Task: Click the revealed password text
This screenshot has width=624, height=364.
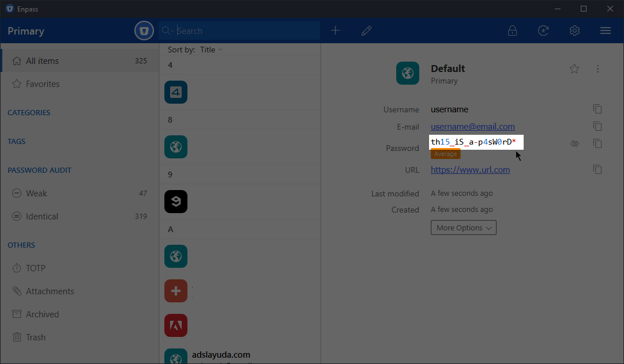Action: pos(473,142)
